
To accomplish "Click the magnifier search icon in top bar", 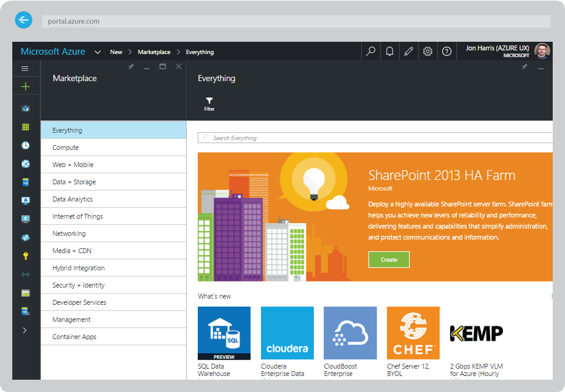I will 370,52.
